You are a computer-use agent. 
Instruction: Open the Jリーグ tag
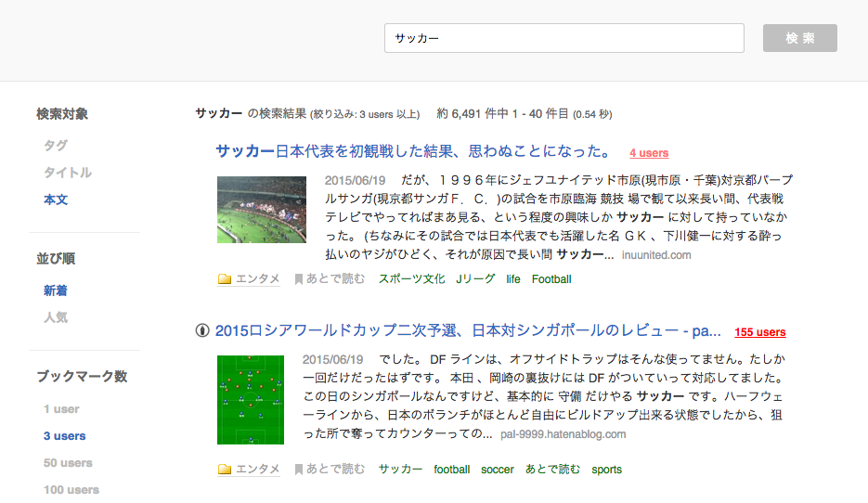click(x=475, y=279)
